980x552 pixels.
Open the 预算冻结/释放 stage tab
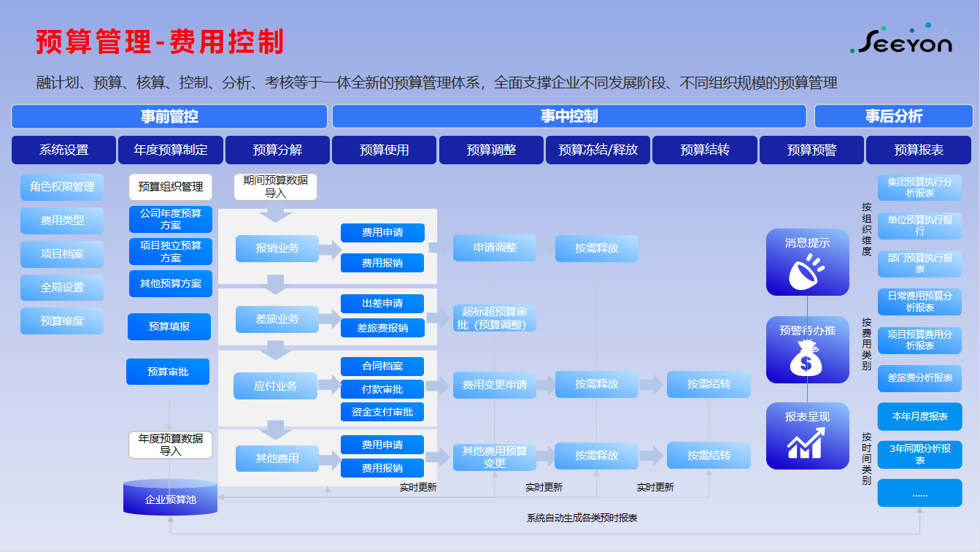coord(598,150)
